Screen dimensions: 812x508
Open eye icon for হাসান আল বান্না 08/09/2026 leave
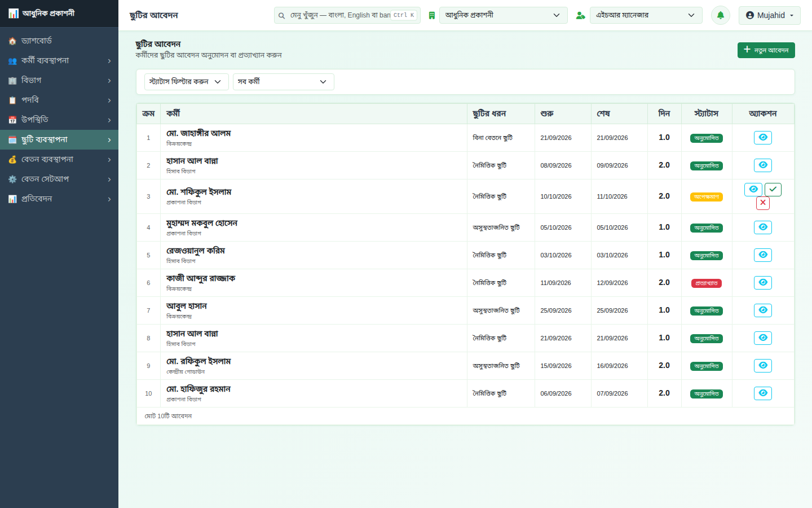point(763,165)
